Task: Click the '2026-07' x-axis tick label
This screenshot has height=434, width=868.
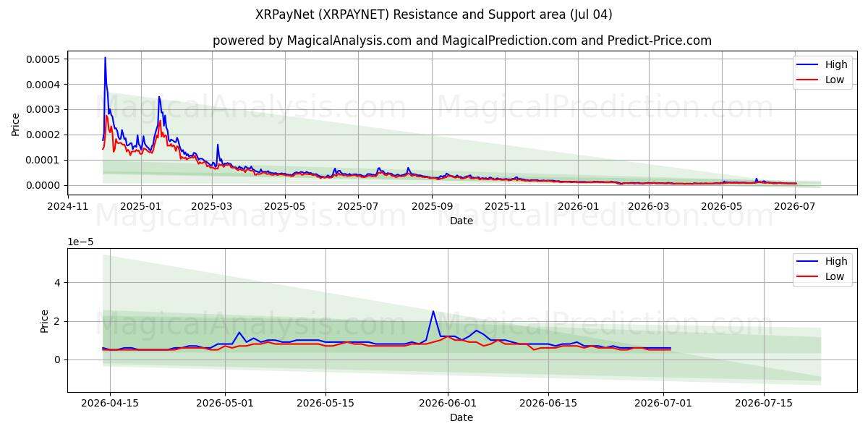Action: (795, 206)
